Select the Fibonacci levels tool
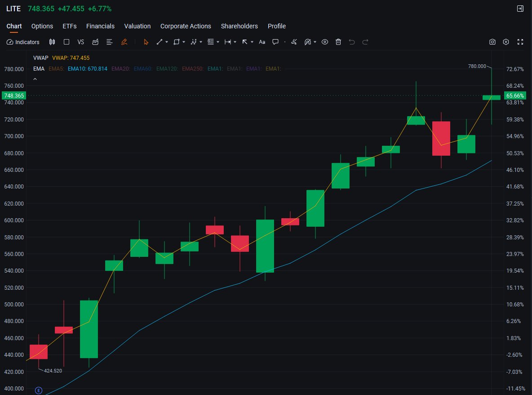The image size is (532, 395). click(x=211, y=42)
